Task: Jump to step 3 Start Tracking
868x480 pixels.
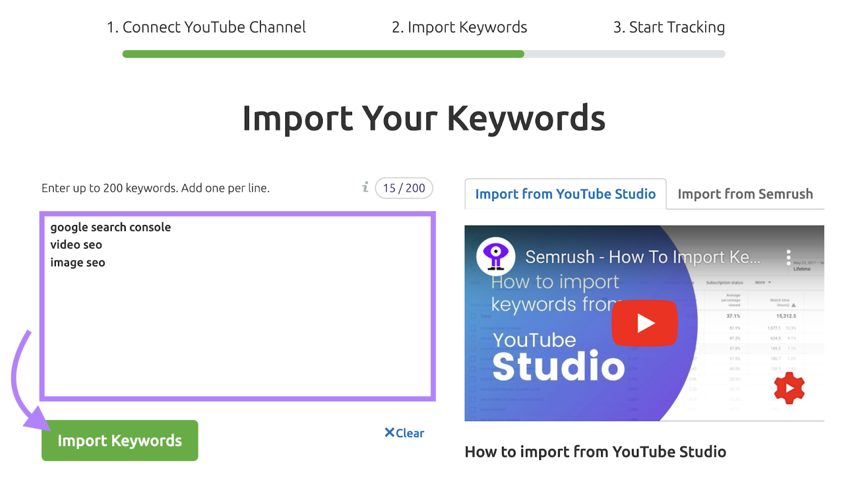Action: coord(669,27)
